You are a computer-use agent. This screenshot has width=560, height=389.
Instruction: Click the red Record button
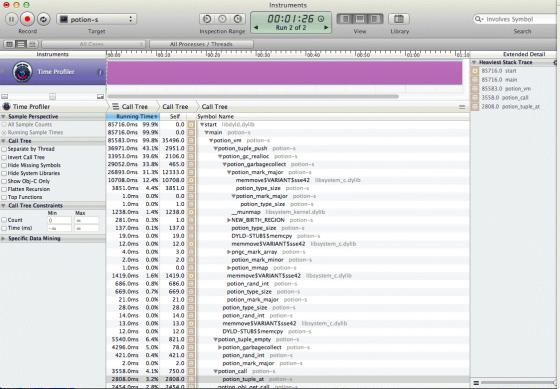click(x=28, y=19)
